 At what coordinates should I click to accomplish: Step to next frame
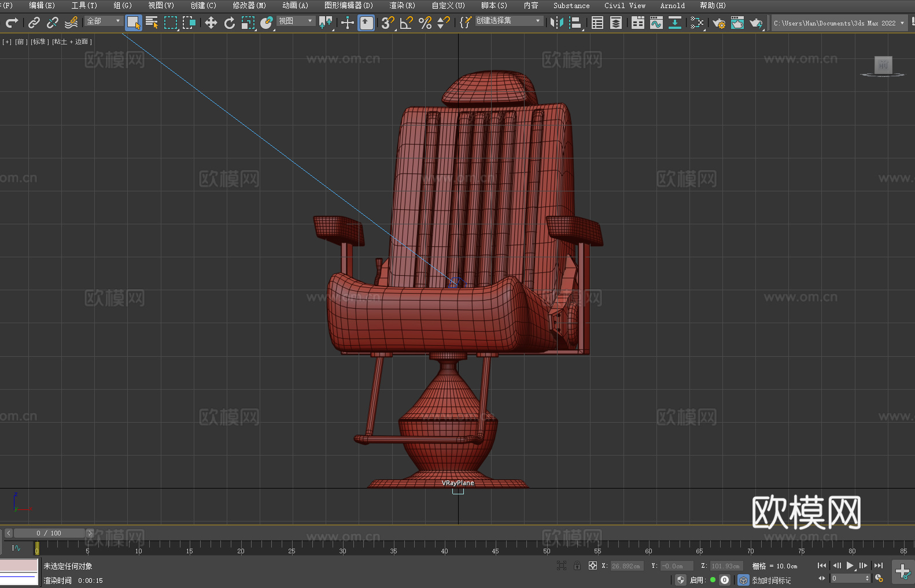[864, 565]
